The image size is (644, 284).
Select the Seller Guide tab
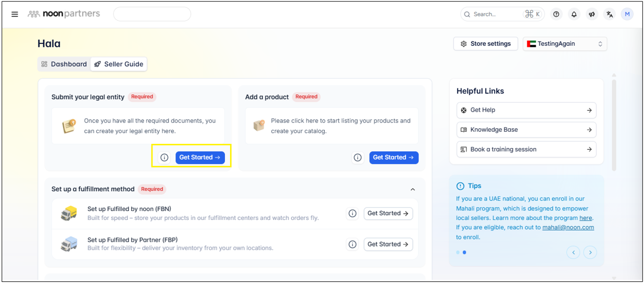119,64
